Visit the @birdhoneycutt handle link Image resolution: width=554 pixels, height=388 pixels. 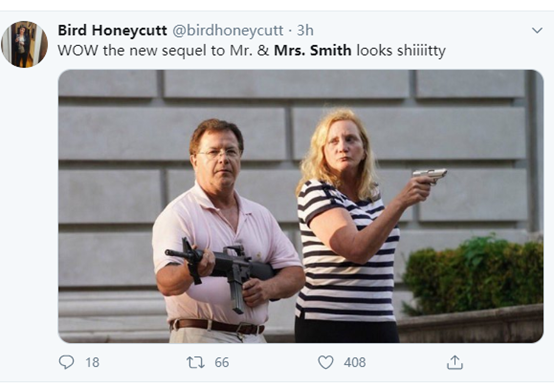coord(228,30)
